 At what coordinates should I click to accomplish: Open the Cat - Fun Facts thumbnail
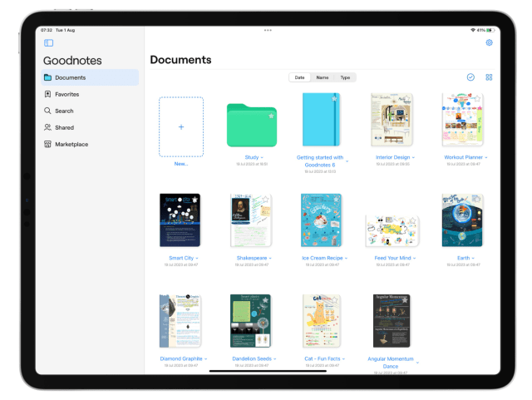(x=322, y=321)
